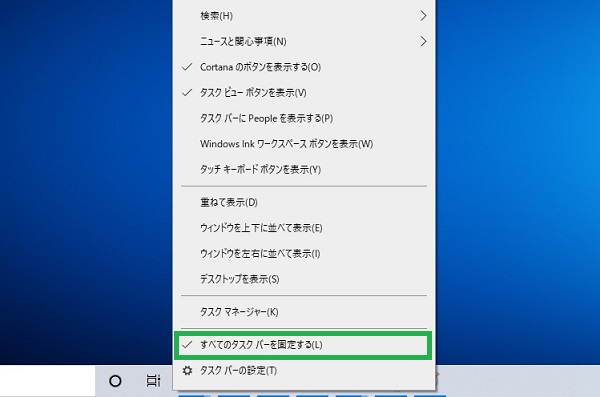600x397 pixels.
Task: Open タスク マネージャー(K)
Action: 304,312
